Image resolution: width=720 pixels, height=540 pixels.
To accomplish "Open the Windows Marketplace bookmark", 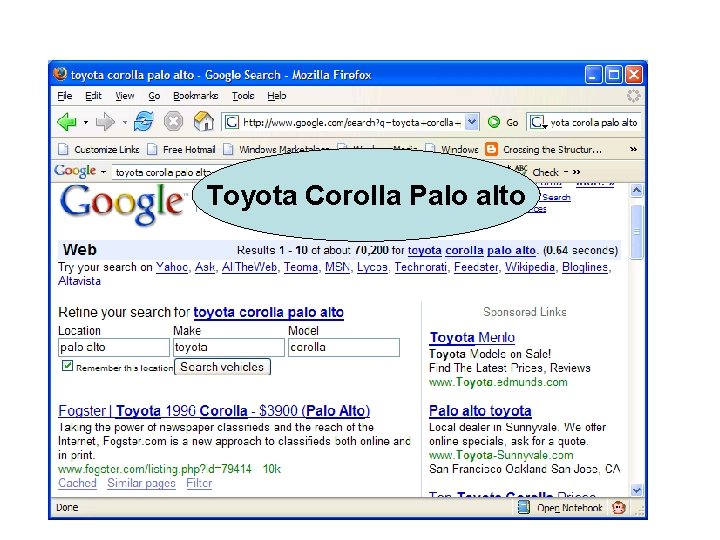I will click(276, 149).
